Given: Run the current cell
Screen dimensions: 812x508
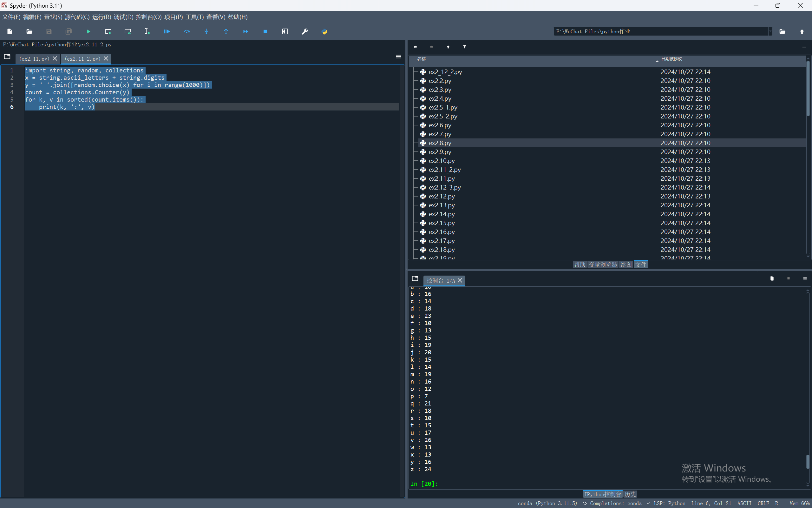Looking at the screenshot, I should coord(108,31).
